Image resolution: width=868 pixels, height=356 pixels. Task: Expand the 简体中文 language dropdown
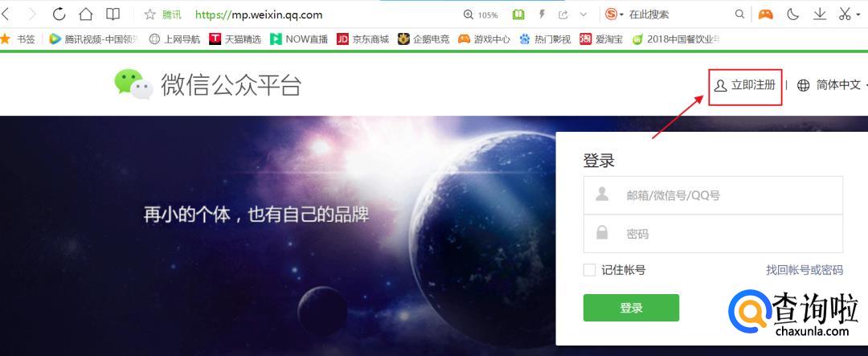(832, 85)
